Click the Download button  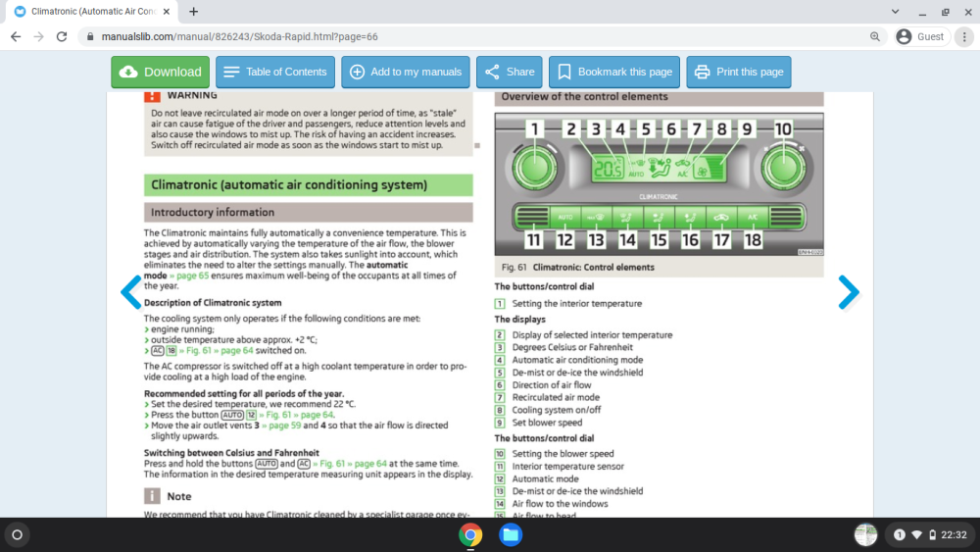point(160,72)
